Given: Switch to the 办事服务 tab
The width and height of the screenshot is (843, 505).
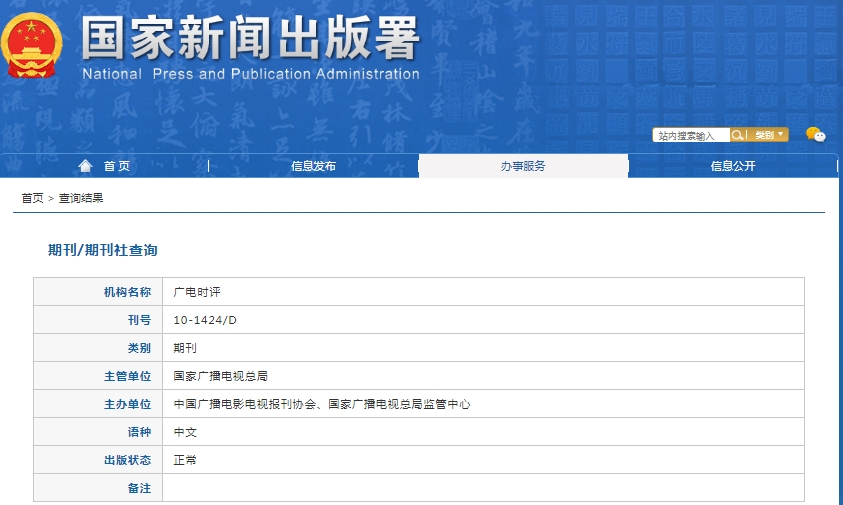Looking at the screenshot, I should pyautogui.click(x=523, y=166).
